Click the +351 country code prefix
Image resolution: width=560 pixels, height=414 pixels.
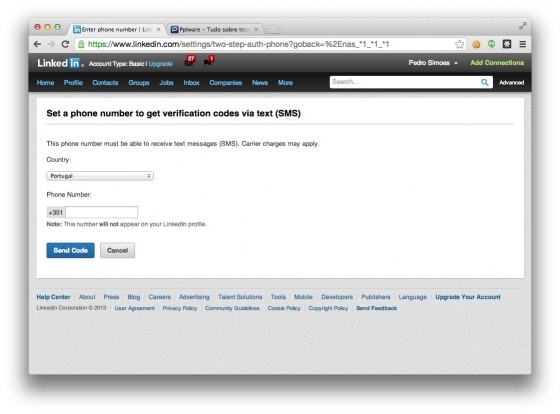(x=56, y=212)
